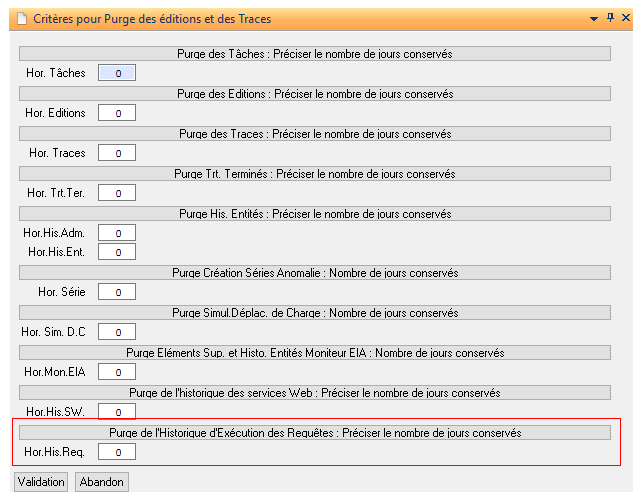
Task: Click the document icon in the title bar
Action: pos(20,18)
